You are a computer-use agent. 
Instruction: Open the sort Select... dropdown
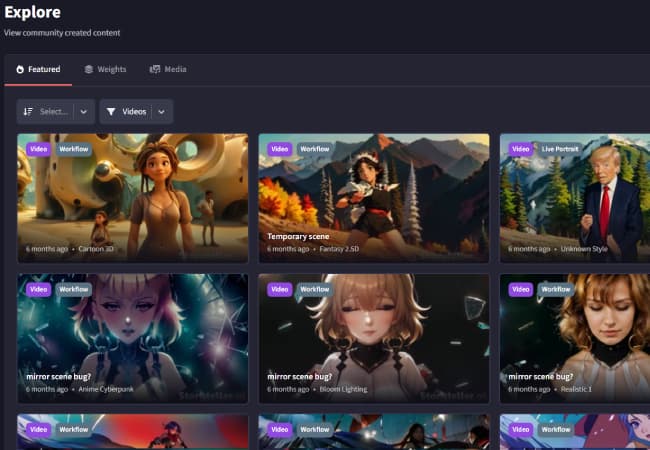(x=56, y=111)
